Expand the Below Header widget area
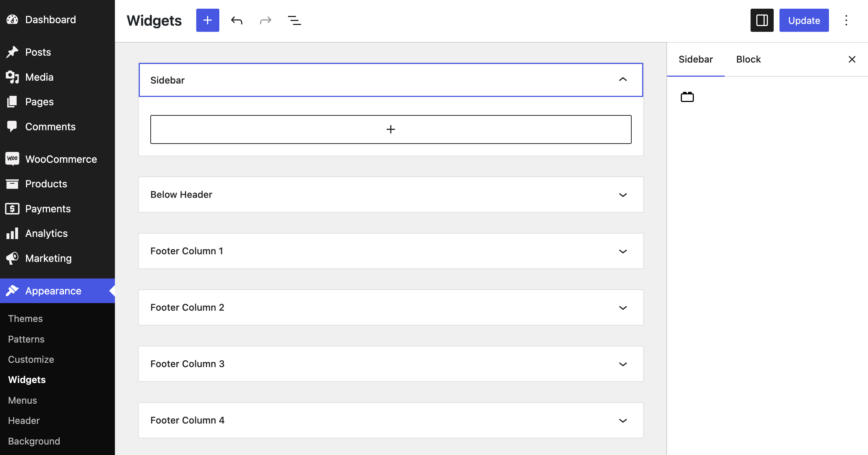Viewport: 868px width, 455px height. point(623,195)
